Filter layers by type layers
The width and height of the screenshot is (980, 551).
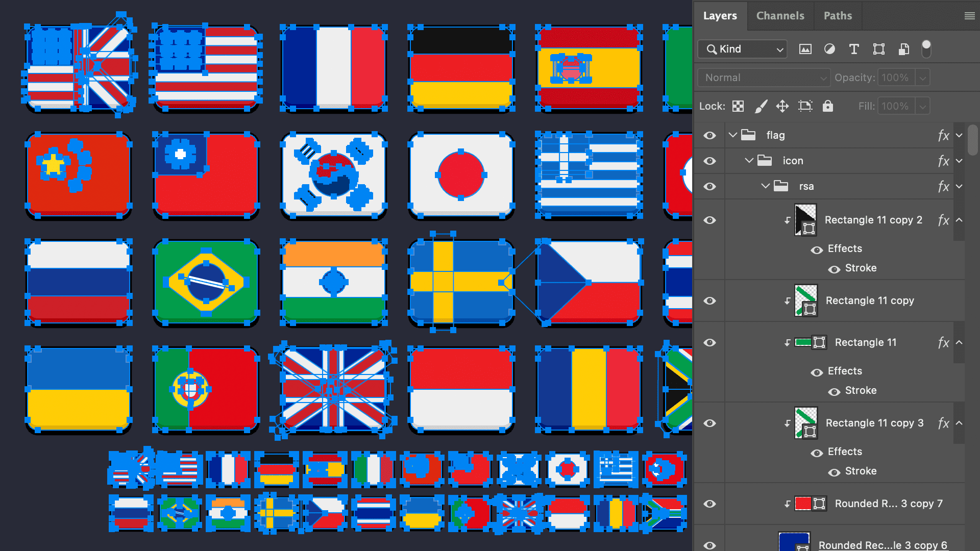[x=854, y=49]
